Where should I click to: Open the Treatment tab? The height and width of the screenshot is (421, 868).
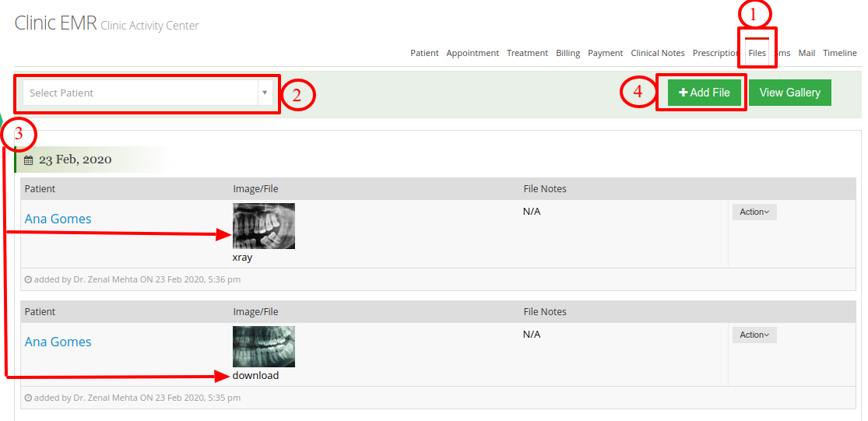(527, 53)
